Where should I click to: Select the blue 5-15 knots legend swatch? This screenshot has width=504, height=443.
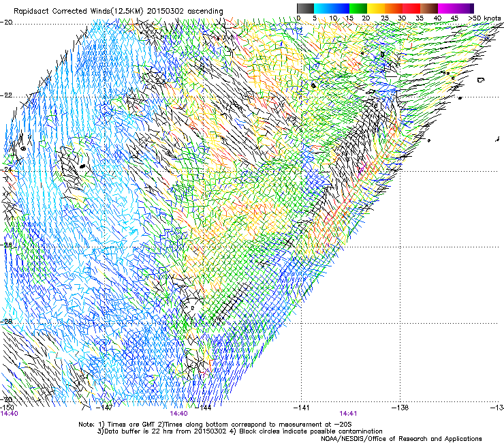(332, 8)
